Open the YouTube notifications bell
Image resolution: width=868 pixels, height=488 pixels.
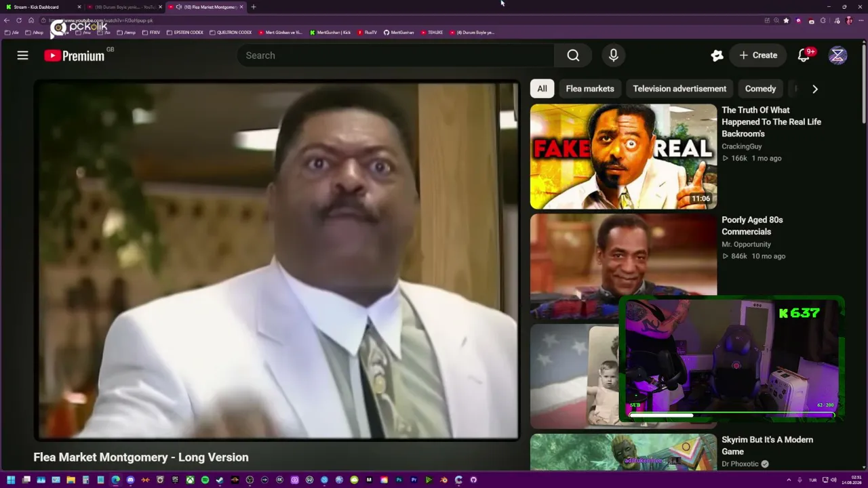pyautogui.click(x=804, y=56)
